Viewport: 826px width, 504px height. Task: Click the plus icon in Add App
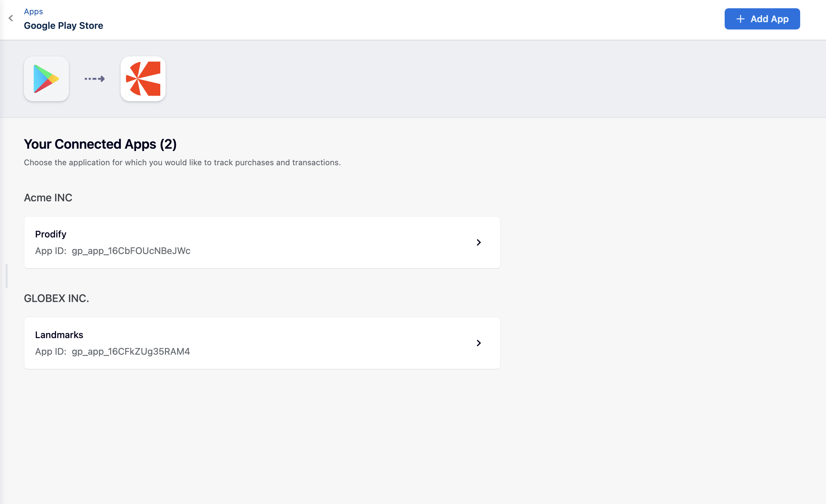coord(740,19)
